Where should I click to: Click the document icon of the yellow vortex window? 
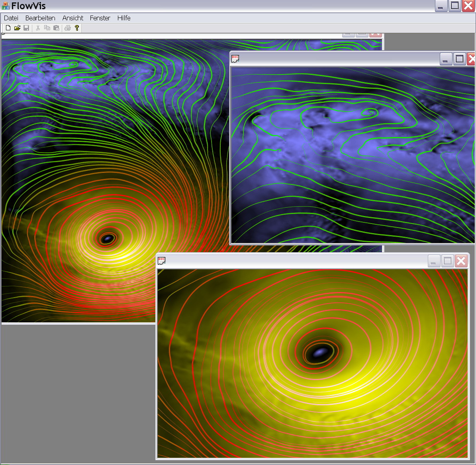coord(161,261)
